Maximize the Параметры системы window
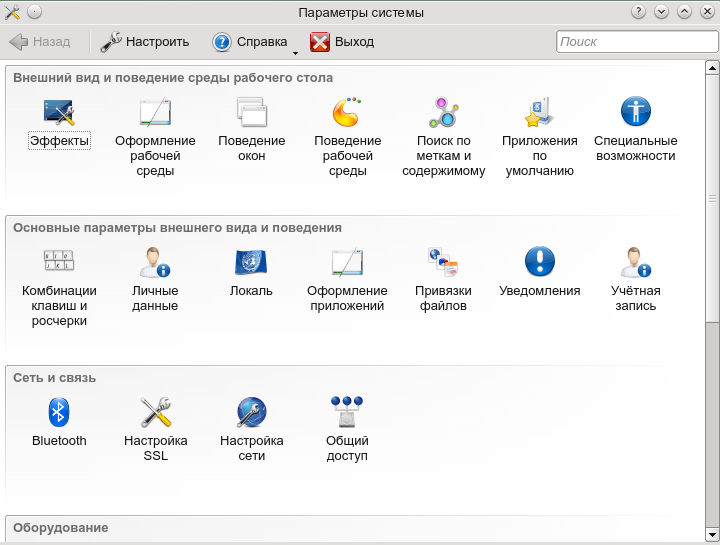This screenshot has width=720, height=545. tap(684, 12)
